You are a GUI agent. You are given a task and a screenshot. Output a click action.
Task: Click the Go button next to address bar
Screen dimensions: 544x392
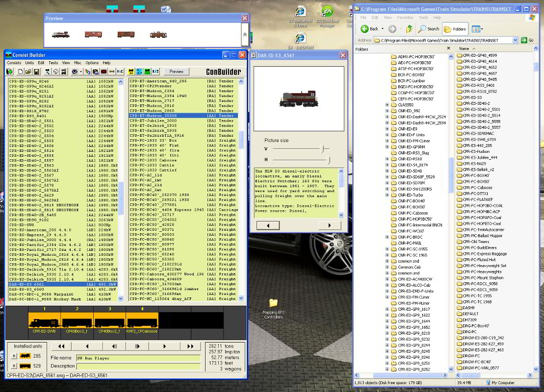tap(527, 40)
